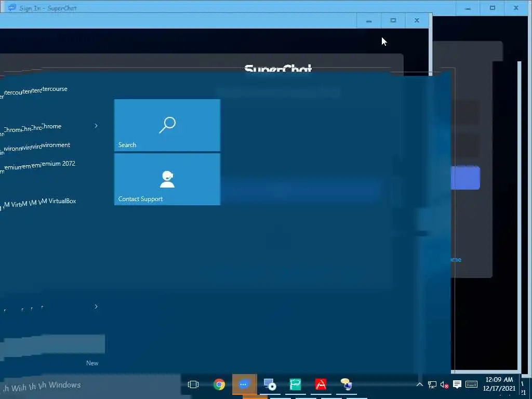Open network status in system tray
This screenshot has width=532, height=399.
coord(432,384)
